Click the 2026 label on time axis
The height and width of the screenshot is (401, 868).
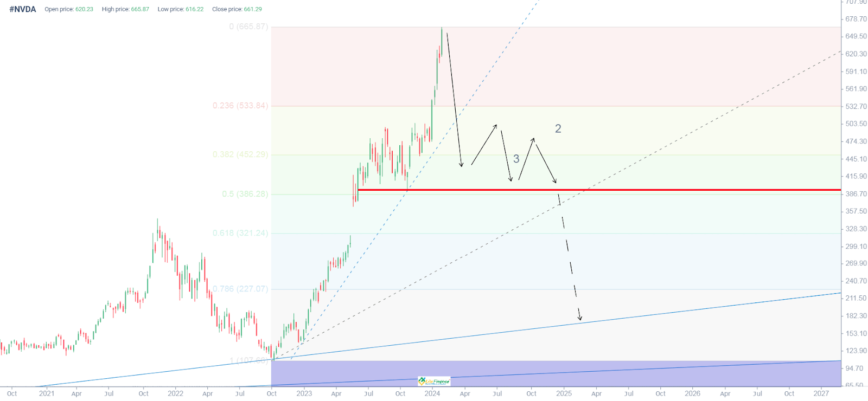tap(692, 393)
